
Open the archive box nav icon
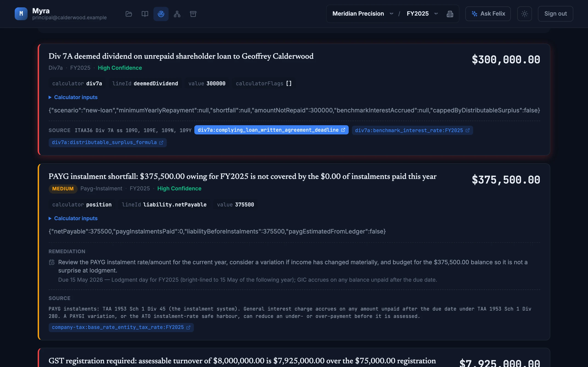[x=193, y=14]
